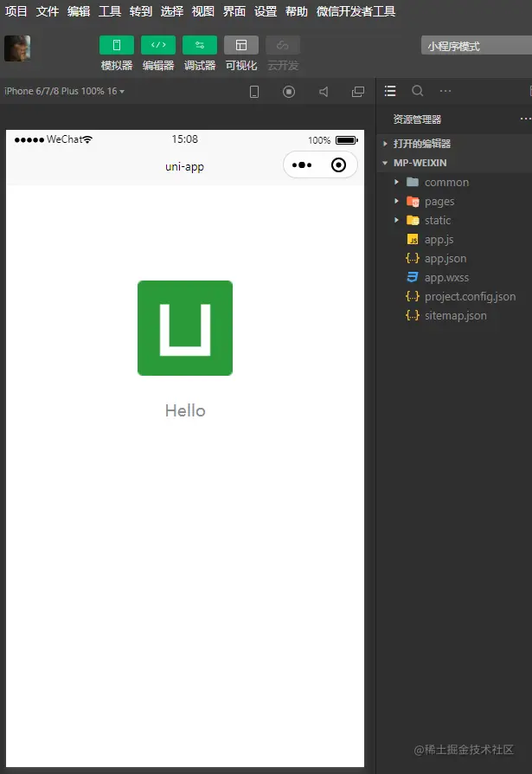532x774 pixels.
Task: Click the user avatar picture
Action: 17,48
